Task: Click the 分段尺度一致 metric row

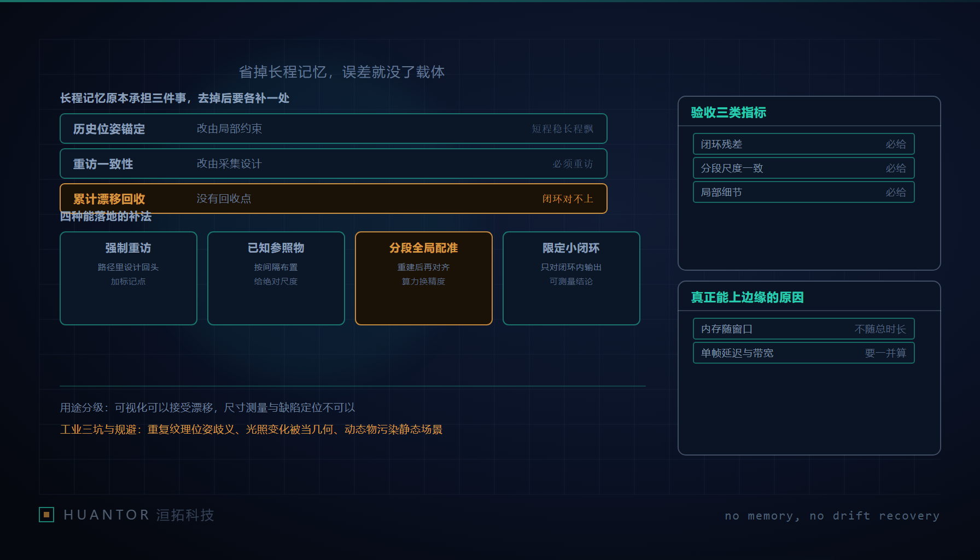Action: (804, 168)
